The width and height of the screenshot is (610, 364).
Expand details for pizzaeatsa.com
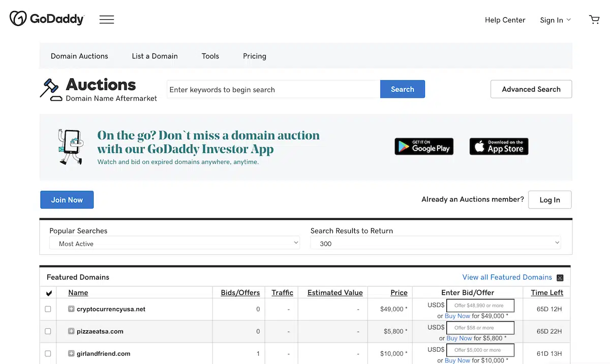[x=72, y=331]
